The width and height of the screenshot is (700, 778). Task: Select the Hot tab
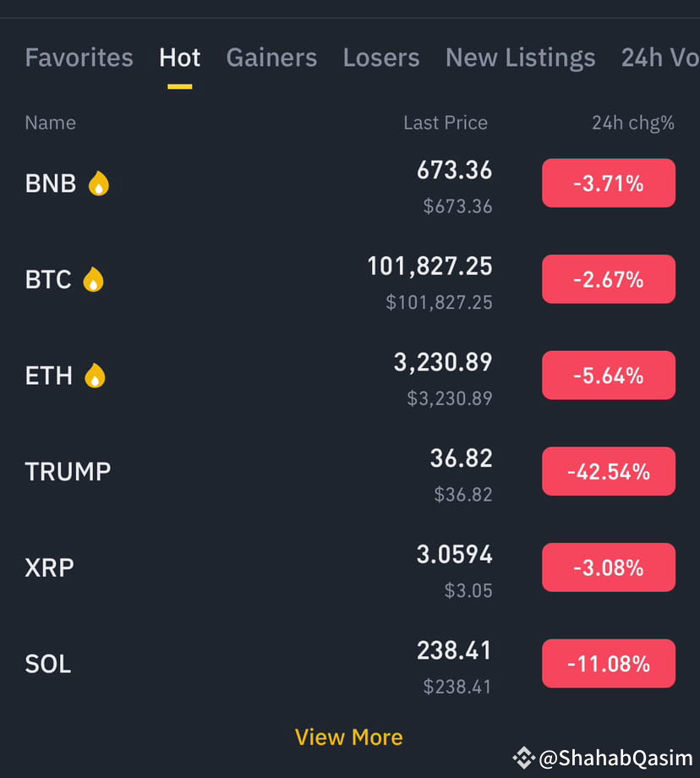click(179, 58)
